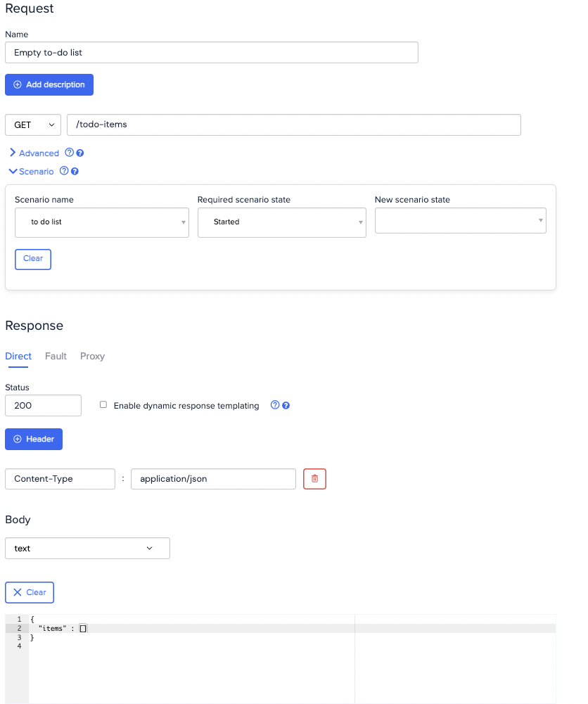Open the Scenario name dropdown

102,222
